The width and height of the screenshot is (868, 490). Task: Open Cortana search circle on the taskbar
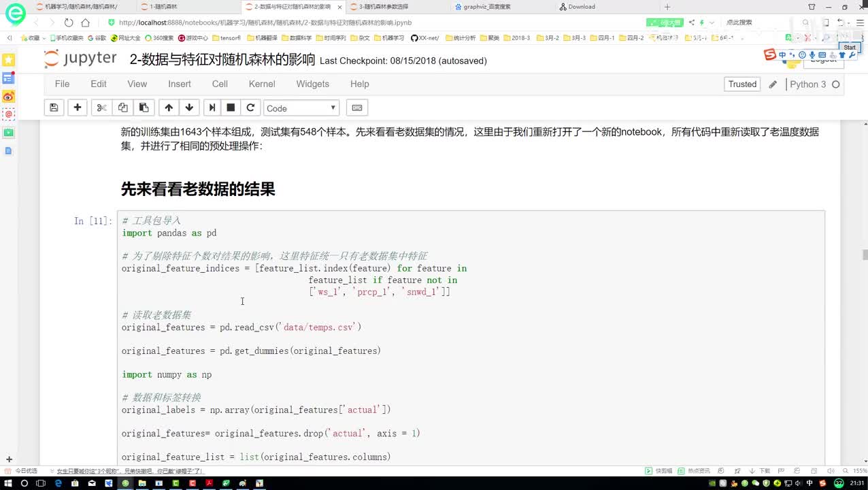24,483
